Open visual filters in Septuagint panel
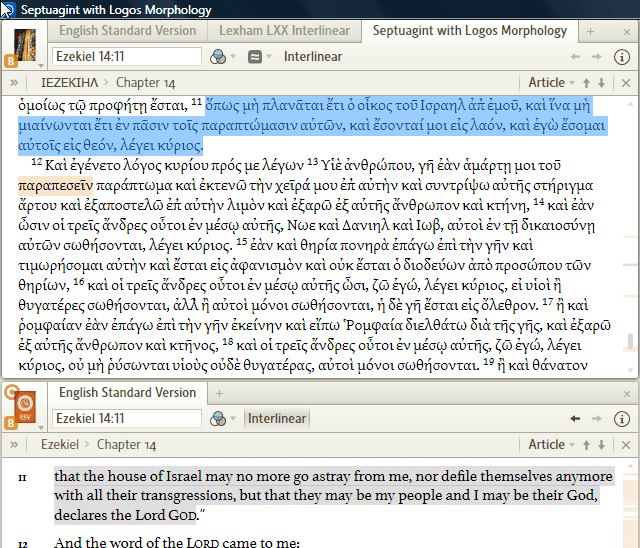The width and height of the screenshot is (640, 548). coord(218,57)
